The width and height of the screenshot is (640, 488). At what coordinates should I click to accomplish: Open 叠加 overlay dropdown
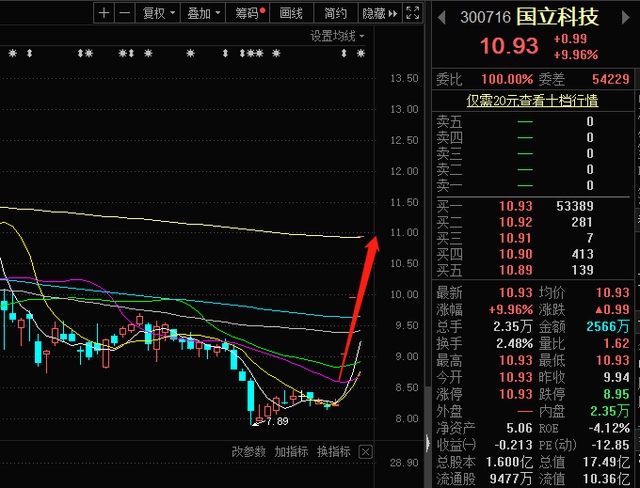point(203,13)
